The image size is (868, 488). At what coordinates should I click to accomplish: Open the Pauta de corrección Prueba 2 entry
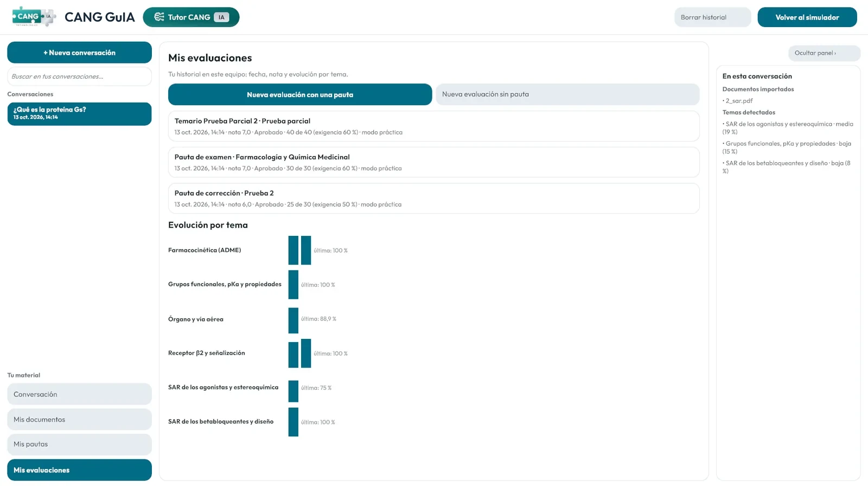click(433, 198)
